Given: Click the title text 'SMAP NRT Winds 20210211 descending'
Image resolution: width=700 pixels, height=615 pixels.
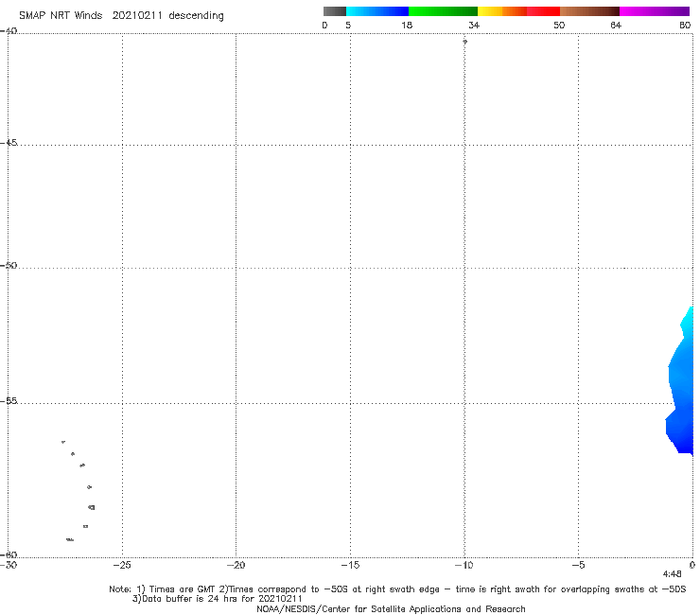Looking at the screenshot, I should point(121,15).
